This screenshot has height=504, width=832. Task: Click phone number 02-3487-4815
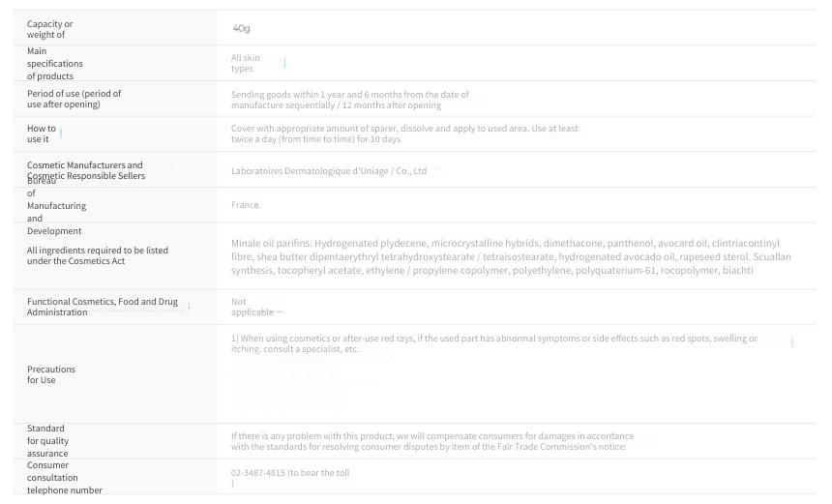[258, 473]
